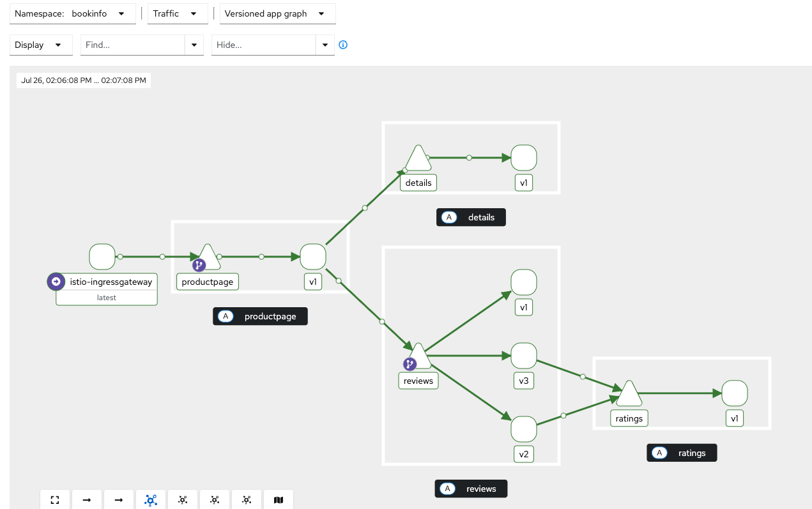Expand the Versioned app graph selector
812x509 pixels.
pos(277,13)
